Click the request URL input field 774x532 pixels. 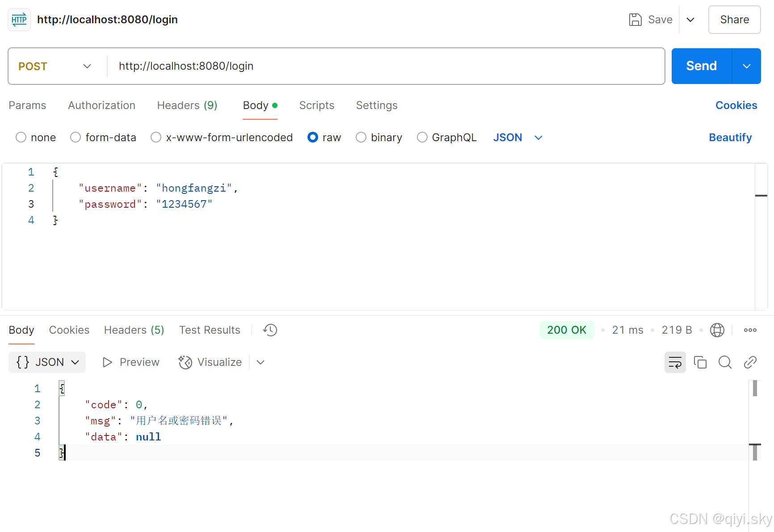coord(386,66)
